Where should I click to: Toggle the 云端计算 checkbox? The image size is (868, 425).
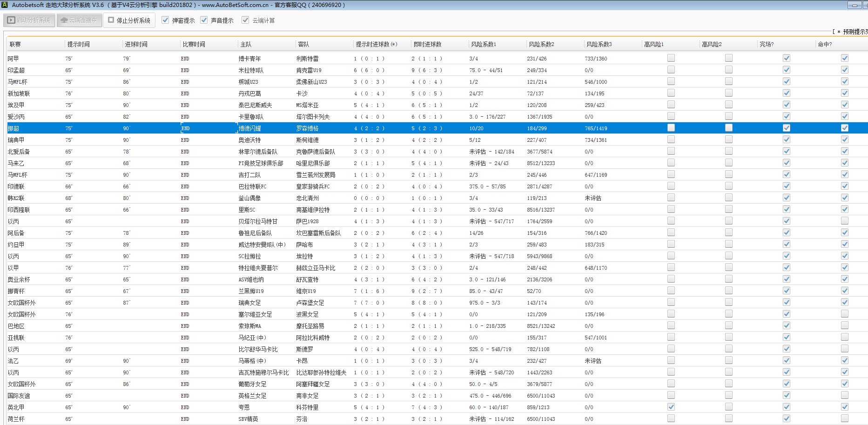click(245, 20)
